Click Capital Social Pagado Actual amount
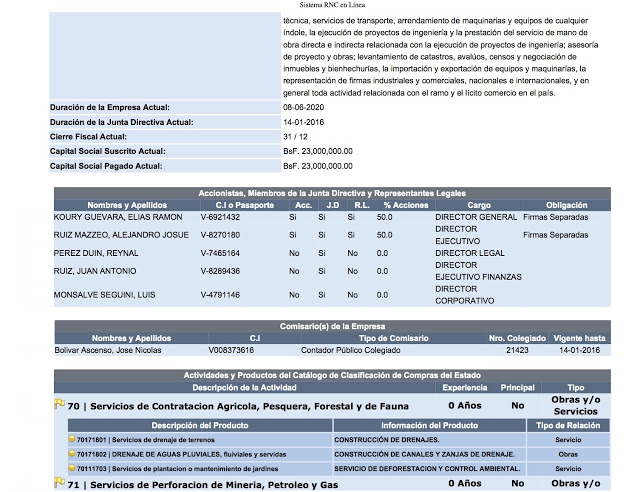 [318, 166]
